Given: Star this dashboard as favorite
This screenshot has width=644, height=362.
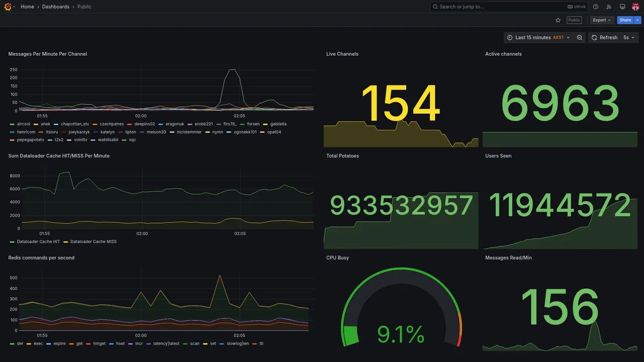Looking at the screenshot, I should 558,20.
